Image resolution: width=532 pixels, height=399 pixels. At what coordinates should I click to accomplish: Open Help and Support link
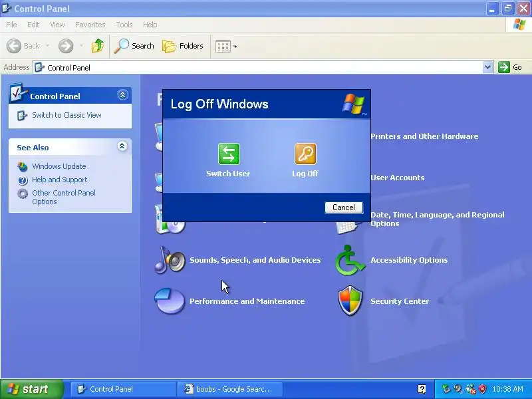60,180
